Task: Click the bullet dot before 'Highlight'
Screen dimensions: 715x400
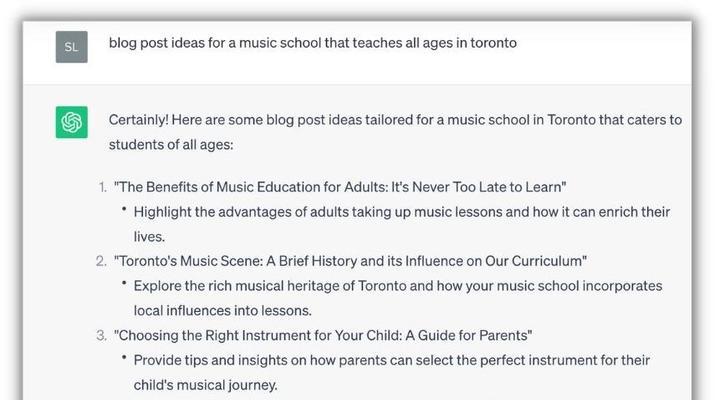Action: point(124,209)
